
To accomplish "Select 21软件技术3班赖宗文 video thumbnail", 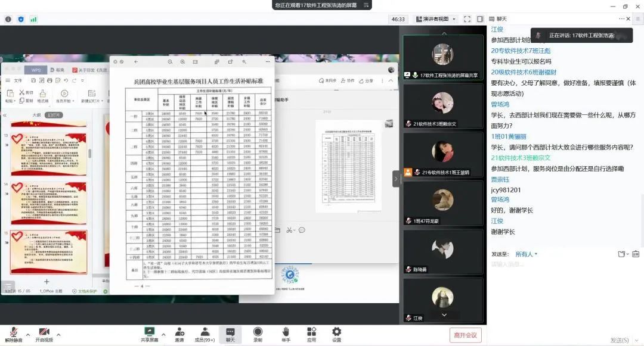I will click(442, 106).
